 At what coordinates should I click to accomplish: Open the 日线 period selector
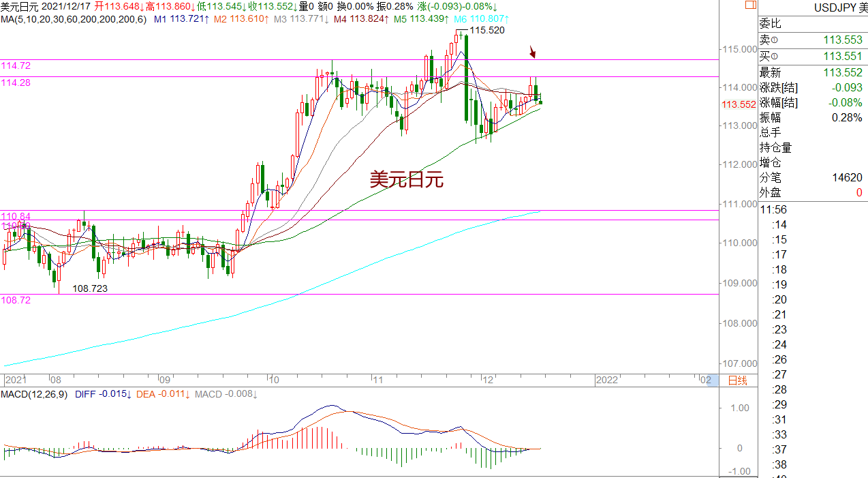click(x=738, y=380)
